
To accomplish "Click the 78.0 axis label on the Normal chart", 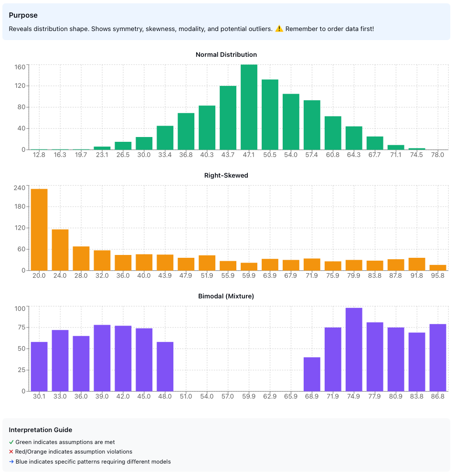I will click(438, 154).
